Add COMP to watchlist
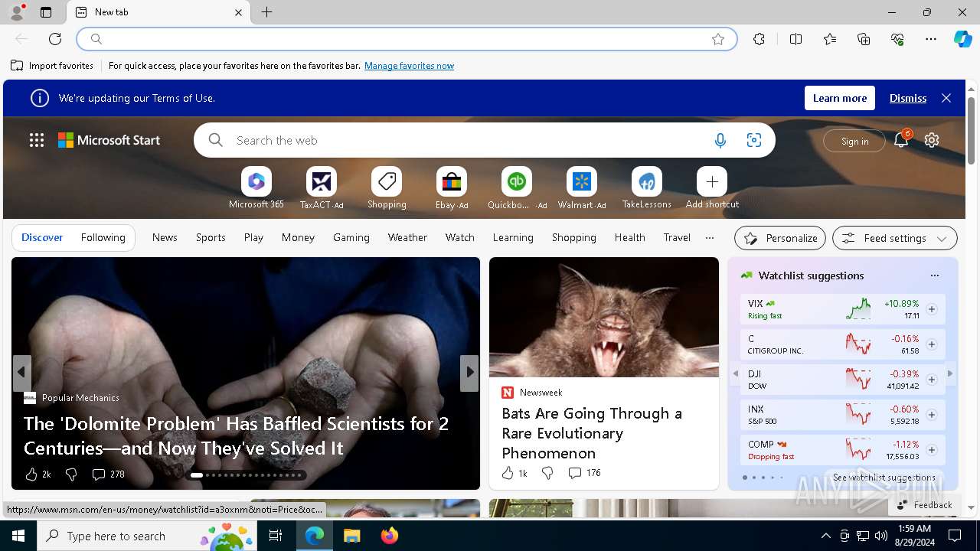The height and width of the screenshot is (551, 980). pyautogui.click(x=932, y=450)
